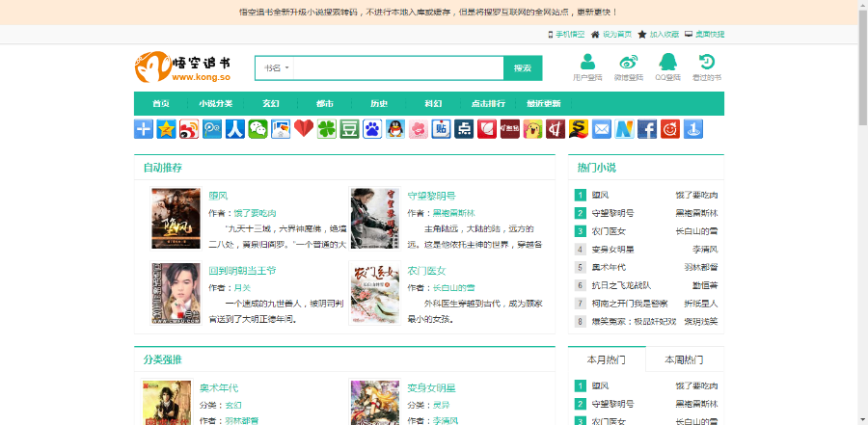Screen dimensions: 868x425
Task: Click 守望黎明号 book cover thumbnail
Action: tap(375, 219)
